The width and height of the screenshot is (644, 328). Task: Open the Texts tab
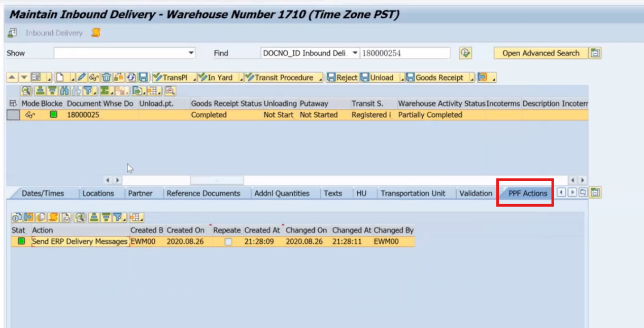coord(332,193)
